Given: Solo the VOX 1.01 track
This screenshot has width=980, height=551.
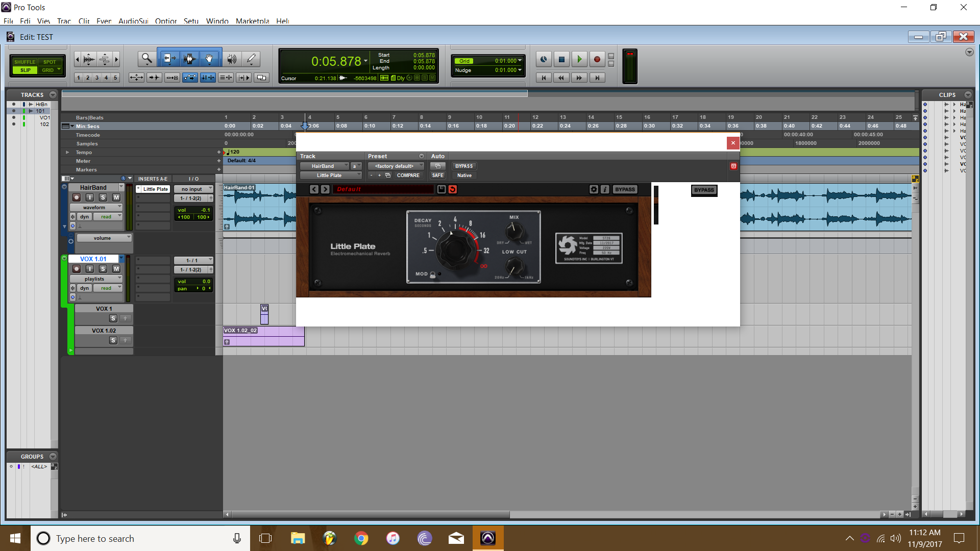Looking at the screenshot, I should 103,269.
